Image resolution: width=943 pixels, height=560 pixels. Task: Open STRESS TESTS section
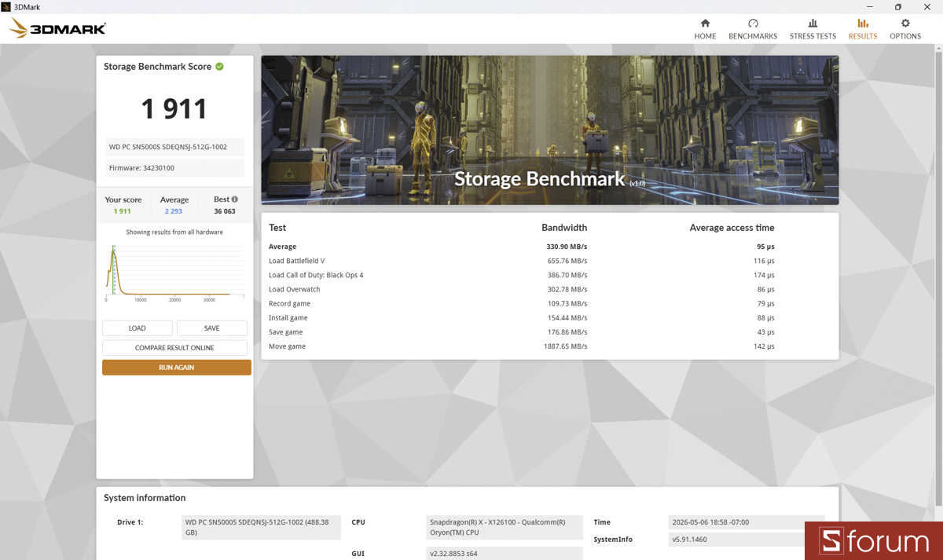(x=813, y=29)
